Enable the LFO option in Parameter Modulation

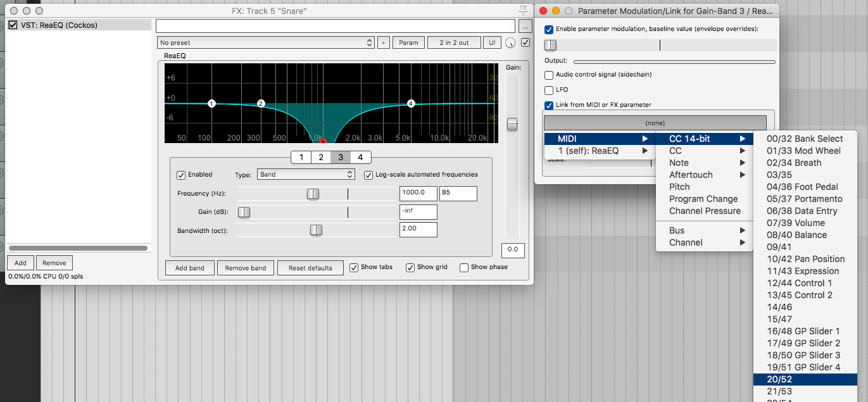548,89
